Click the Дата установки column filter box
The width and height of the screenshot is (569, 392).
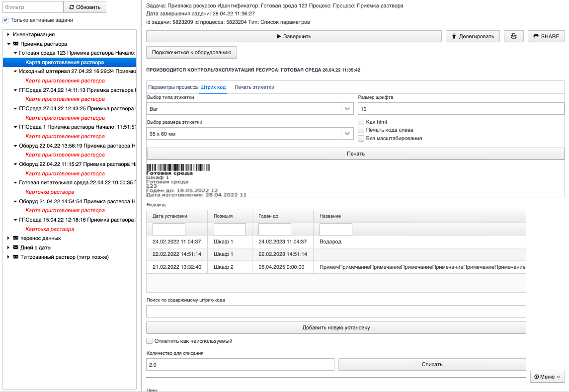coord(169,230)
